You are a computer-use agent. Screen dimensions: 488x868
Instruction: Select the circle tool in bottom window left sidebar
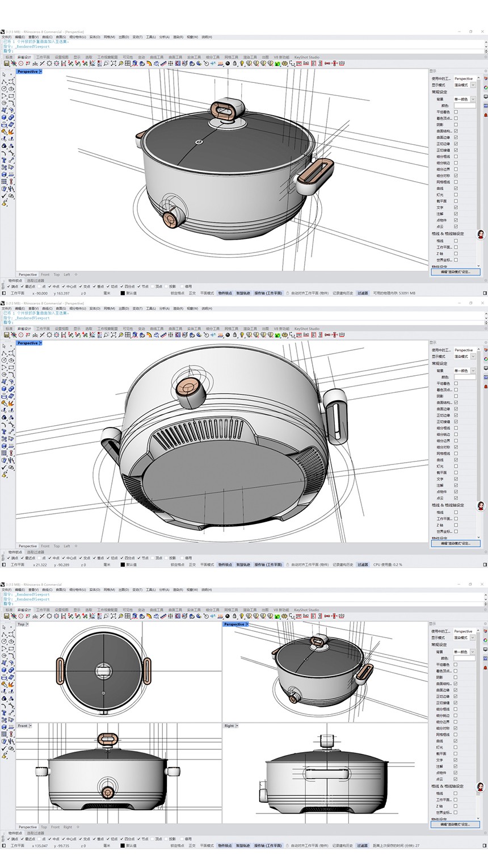click(x=4, y=641)
